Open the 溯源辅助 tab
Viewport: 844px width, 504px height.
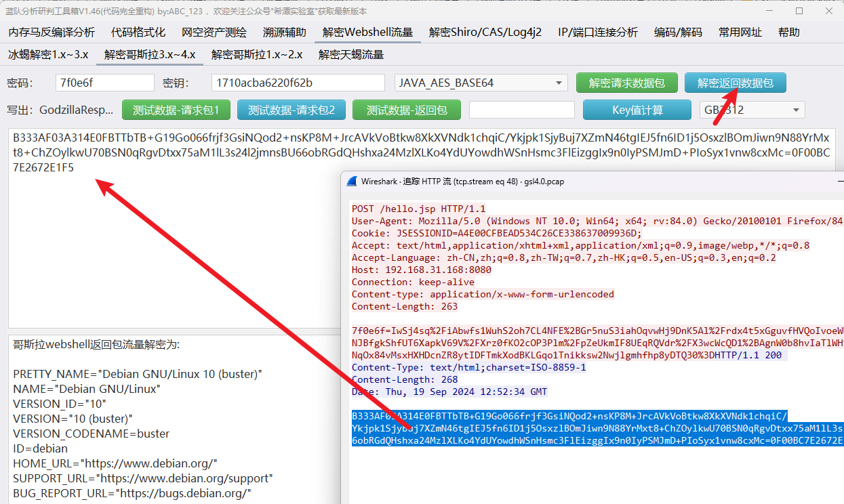[285, 32]
